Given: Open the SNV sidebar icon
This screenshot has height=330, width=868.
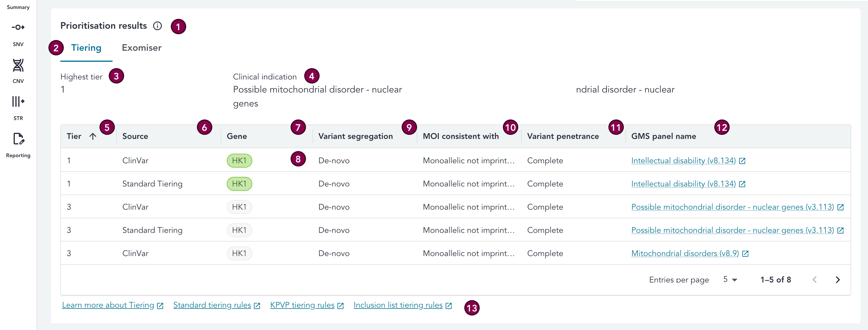Looking at the screenshot, I should (x=18, y=27).
